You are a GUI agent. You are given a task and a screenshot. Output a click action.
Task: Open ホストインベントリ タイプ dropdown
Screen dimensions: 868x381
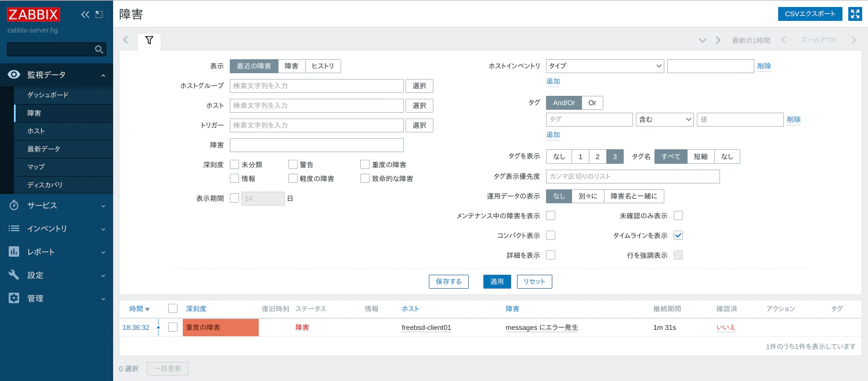point(605,66)
